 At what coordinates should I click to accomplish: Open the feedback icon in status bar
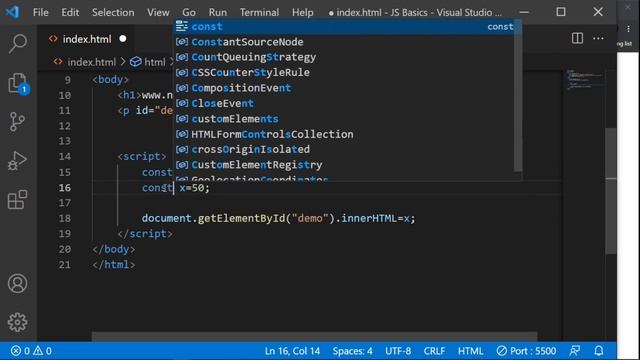click(x=575, y=351)
